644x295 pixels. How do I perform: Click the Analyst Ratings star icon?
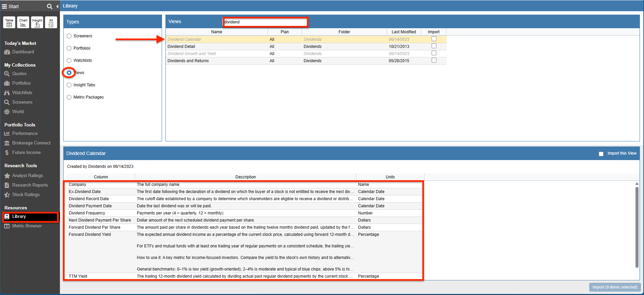(7, 176)
